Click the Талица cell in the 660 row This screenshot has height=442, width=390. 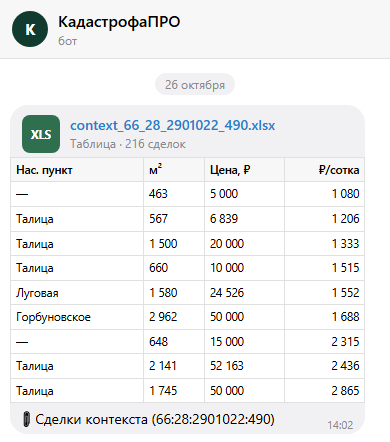point(77,268)
